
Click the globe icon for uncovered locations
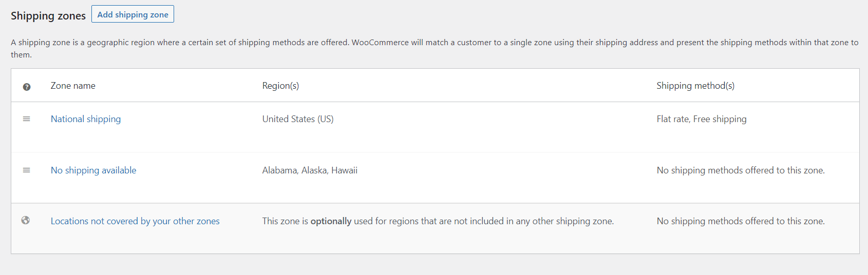pyautogui.click(x=26, y=221)
